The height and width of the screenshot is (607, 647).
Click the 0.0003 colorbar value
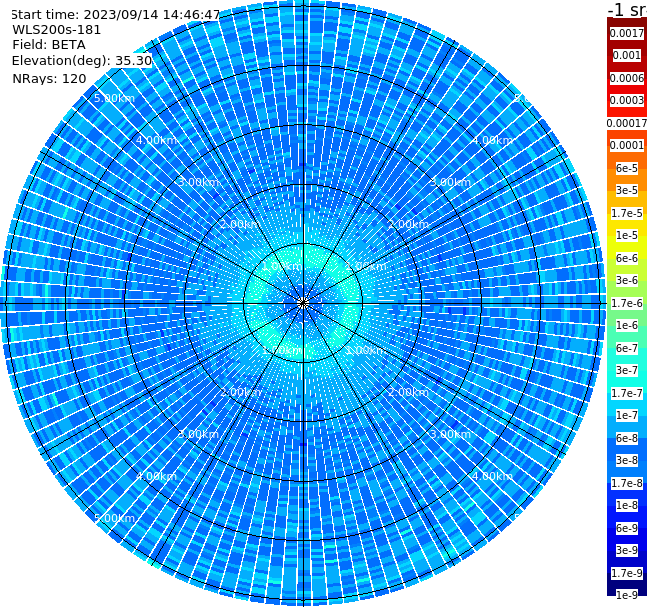point(627,100)
